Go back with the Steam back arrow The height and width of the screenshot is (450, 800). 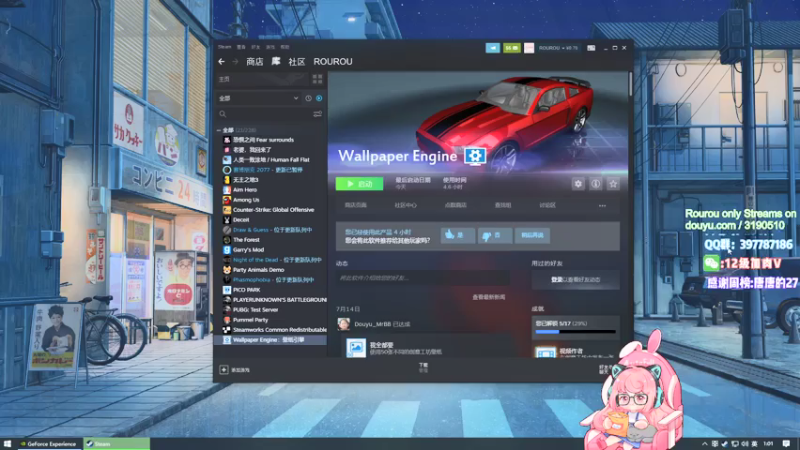click(221, 62)
